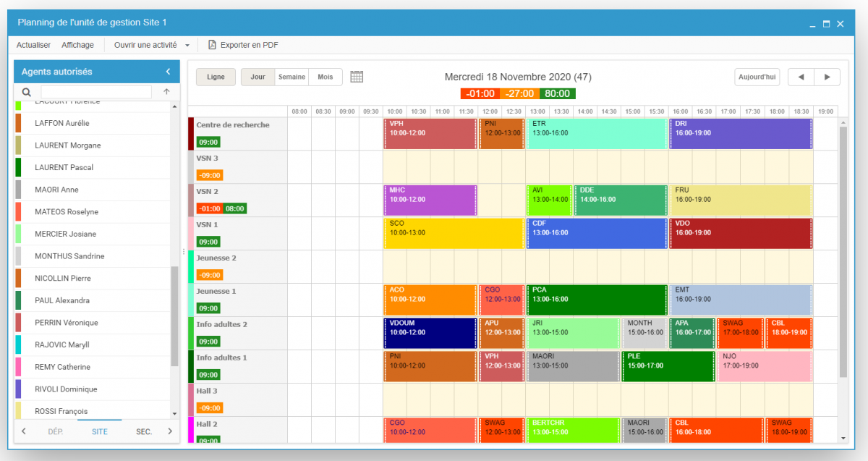Click in the agent search input field
The height and width of the screenshot is (461, 868).
(96, 92)
